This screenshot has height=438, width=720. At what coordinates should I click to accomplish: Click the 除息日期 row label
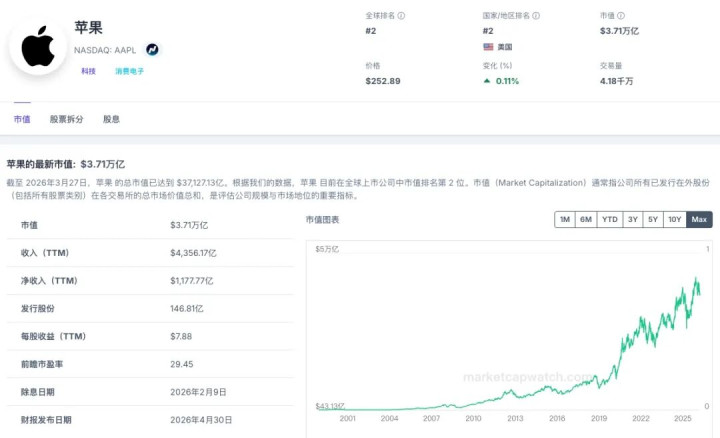(x=38, y=392)
